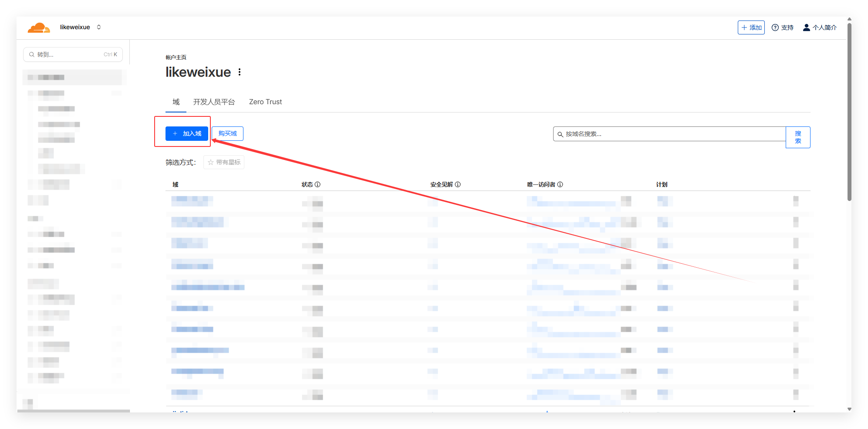The height and width of the screenshot is (429, 868).
Task: Open the Zero Trust tab
Action: click(265, 102)
